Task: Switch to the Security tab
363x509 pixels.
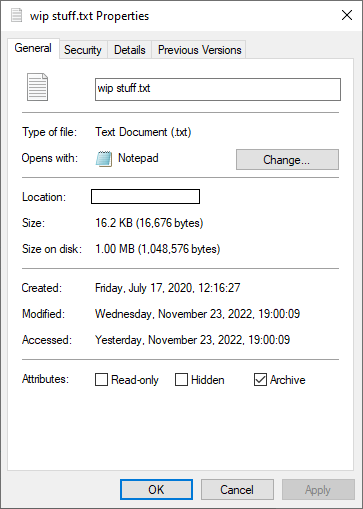Action: [83, 50]
